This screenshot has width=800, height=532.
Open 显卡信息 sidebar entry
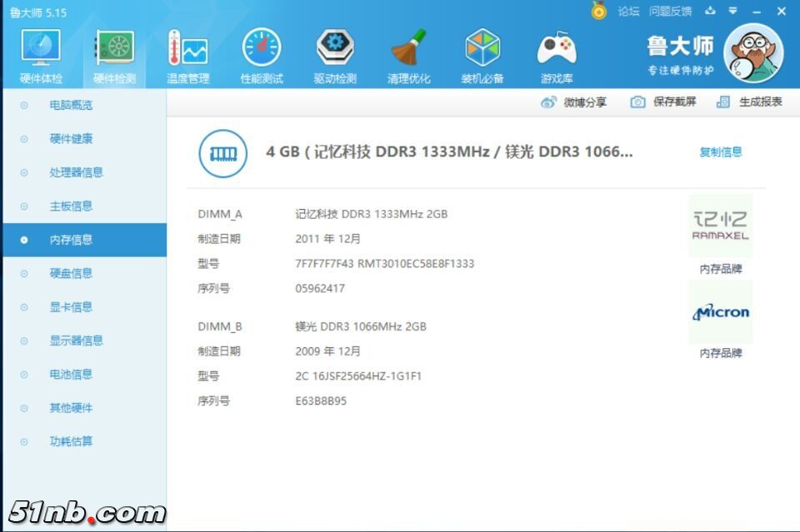71,306
